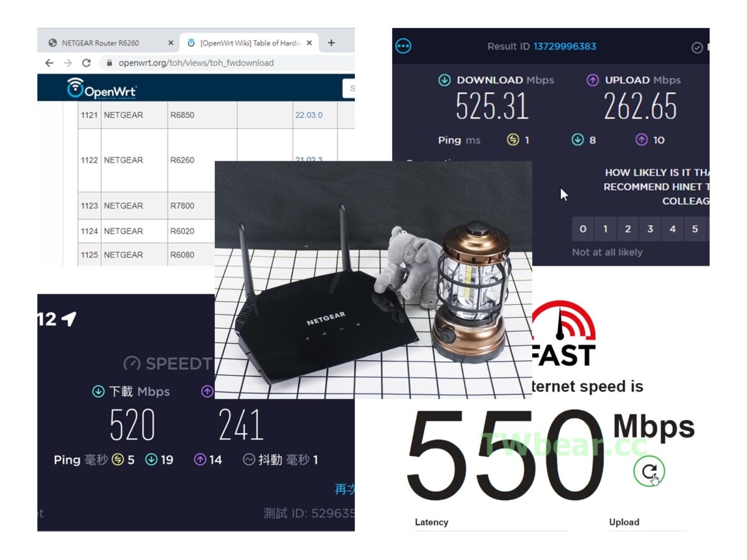
Task: Go forward in the browser
Action: 68,63
